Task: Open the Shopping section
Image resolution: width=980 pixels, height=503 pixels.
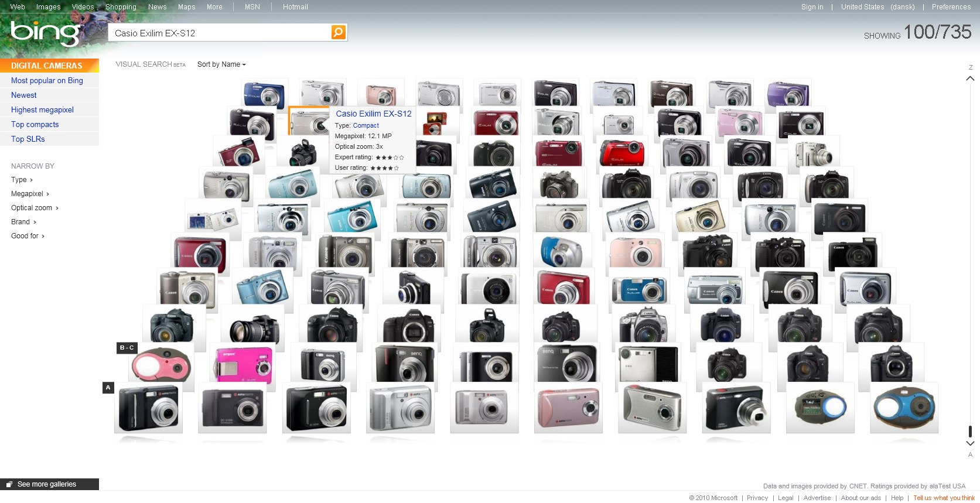Action: (121, 7)
